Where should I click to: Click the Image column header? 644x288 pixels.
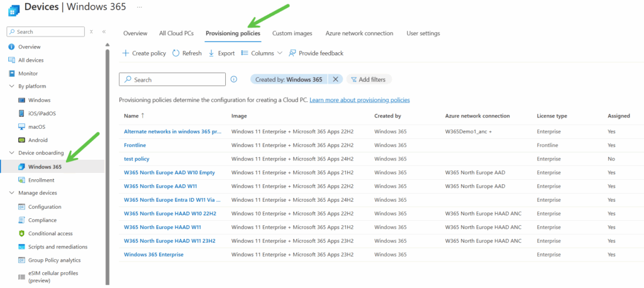click(239, 116)
